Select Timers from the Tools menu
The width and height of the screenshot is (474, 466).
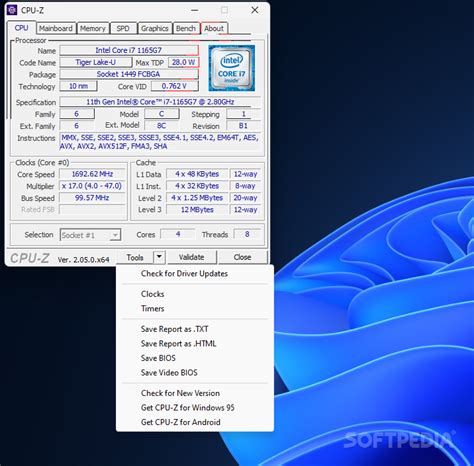pos(153,309)
